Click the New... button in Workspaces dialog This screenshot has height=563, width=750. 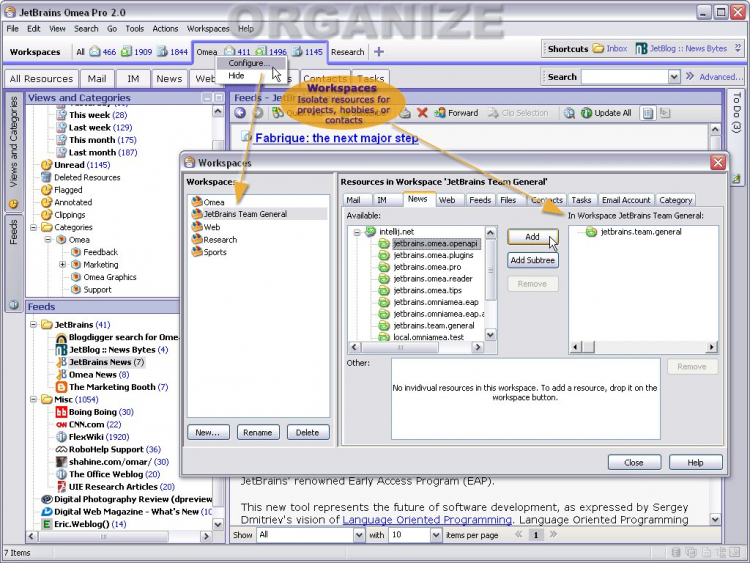point(208,432)
